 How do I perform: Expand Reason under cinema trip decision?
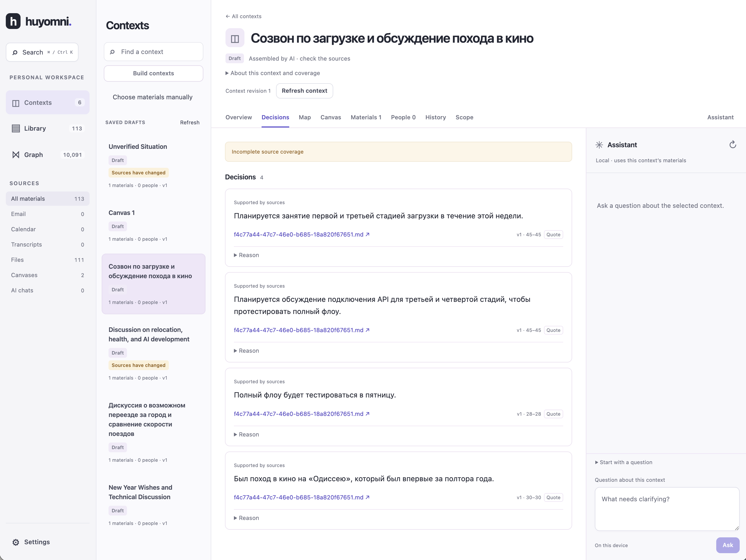(247, 518)
